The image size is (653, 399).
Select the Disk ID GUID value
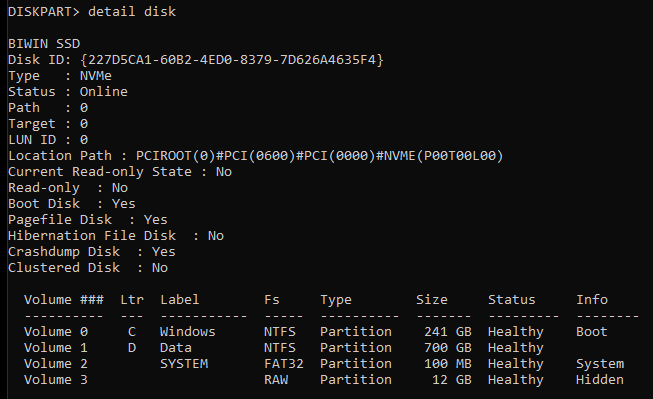(x=232, y=60)
